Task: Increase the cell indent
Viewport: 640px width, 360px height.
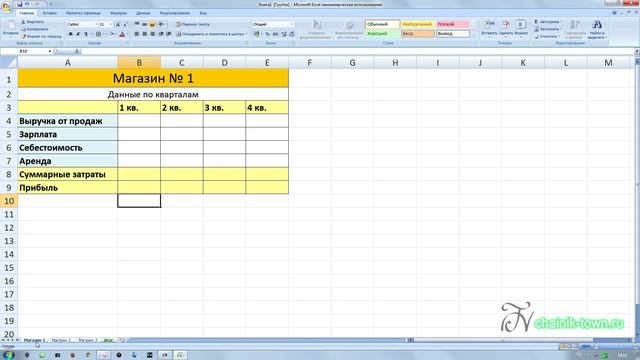Action: [x=169, y=34]
